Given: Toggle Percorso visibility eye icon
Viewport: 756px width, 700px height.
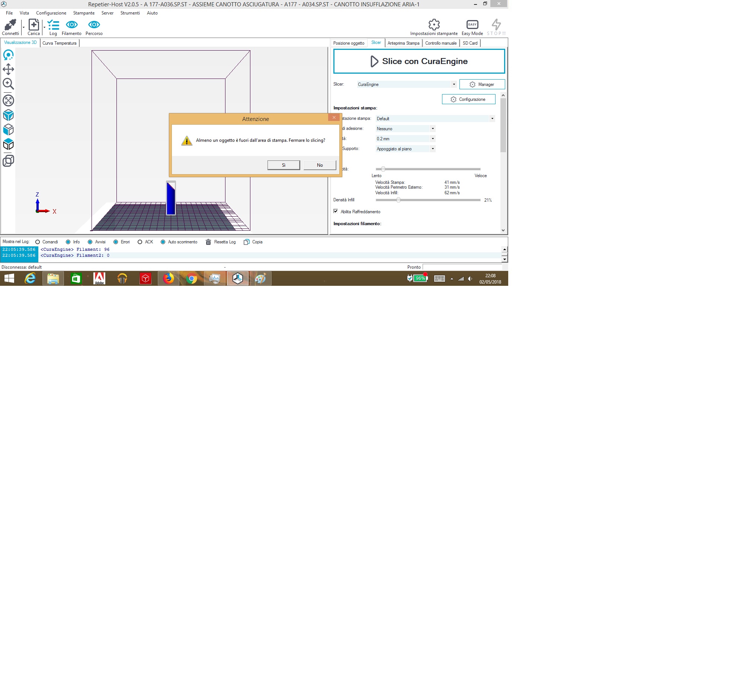Looking at the screenshot, I should [94, 25].
